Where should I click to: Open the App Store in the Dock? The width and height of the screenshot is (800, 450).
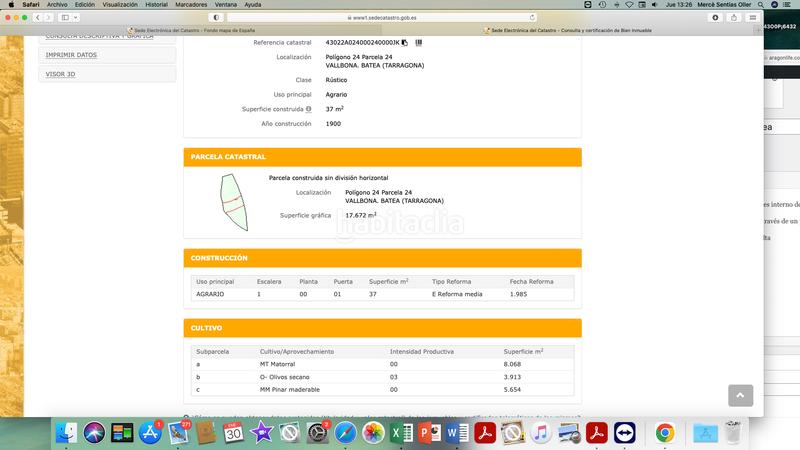(150, 433)
